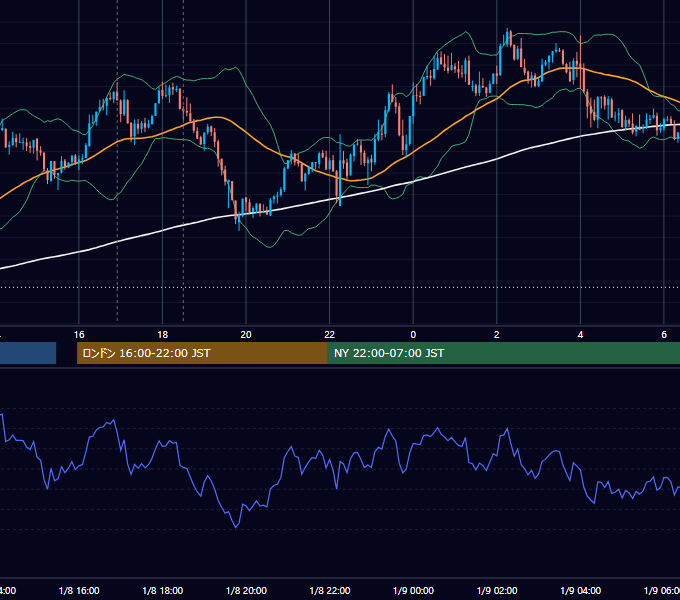The height and width of the screenshot is (600, 680).
Task: Click the 20 hour label on the price chart axis
Action: [x=246, y=335]
